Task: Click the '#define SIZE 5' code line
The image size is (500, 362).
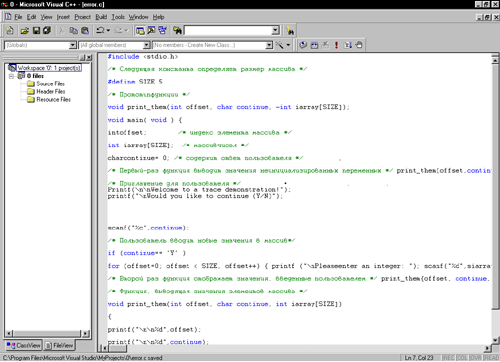Action: [x=135, y=82]
